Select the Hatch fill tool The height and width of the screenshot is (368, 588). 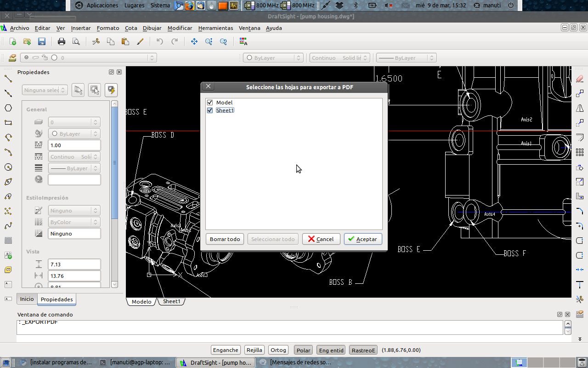[8, 240]
